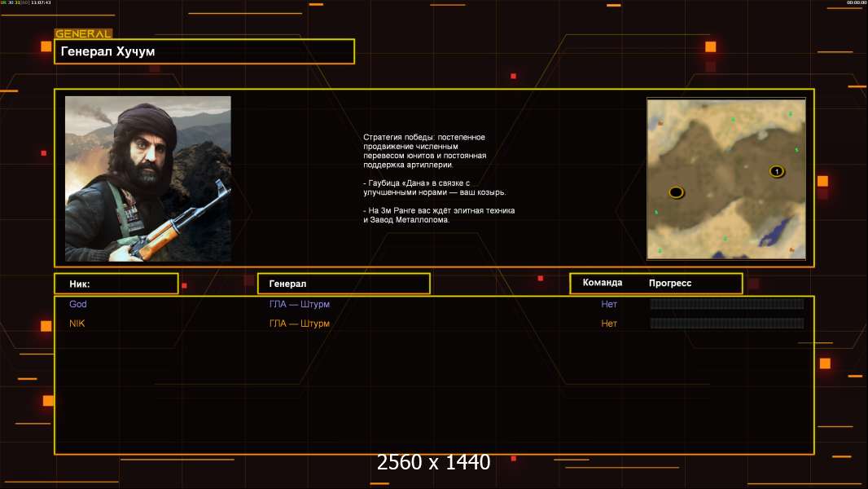Click the Команда column header
This screenshot has width=868, height=489.
click(603, 283)
